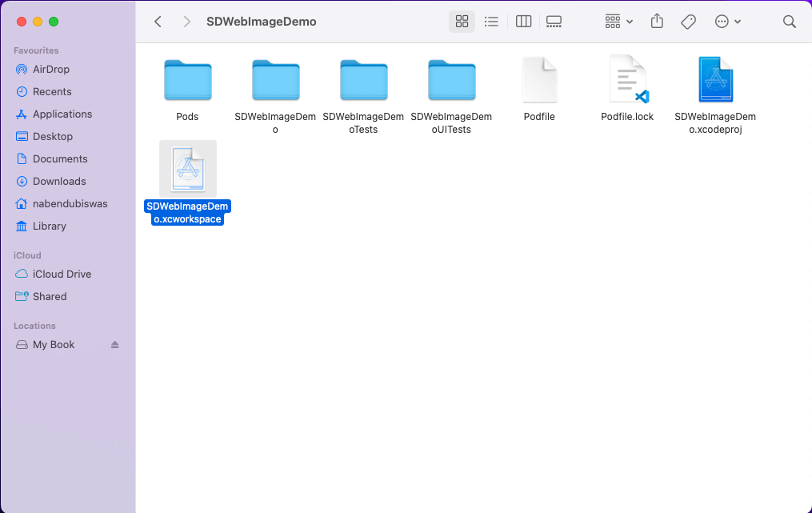The image size is (812, 513).
Task: Click the Search magnifier icon
Action: click(790, 22)
